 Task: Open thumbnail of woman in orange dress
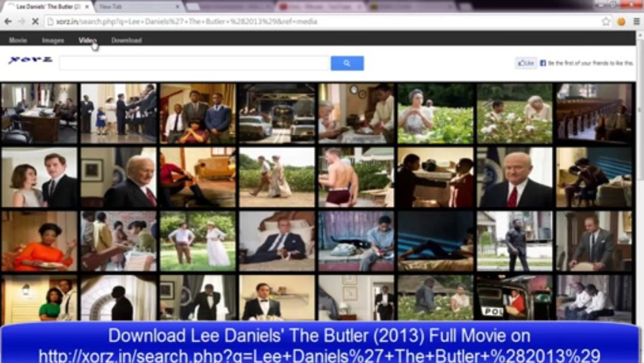(40, 241)
